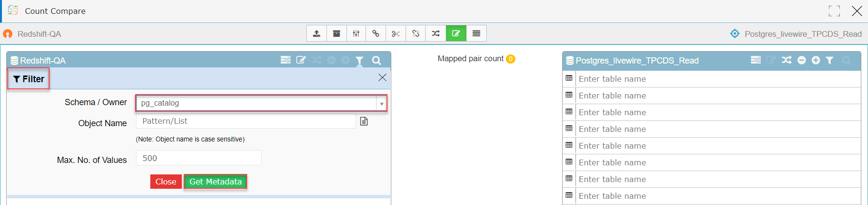Click the case sensitive note text
The height and width of the screenshot is (205, 868).
(x=190, y=139)
